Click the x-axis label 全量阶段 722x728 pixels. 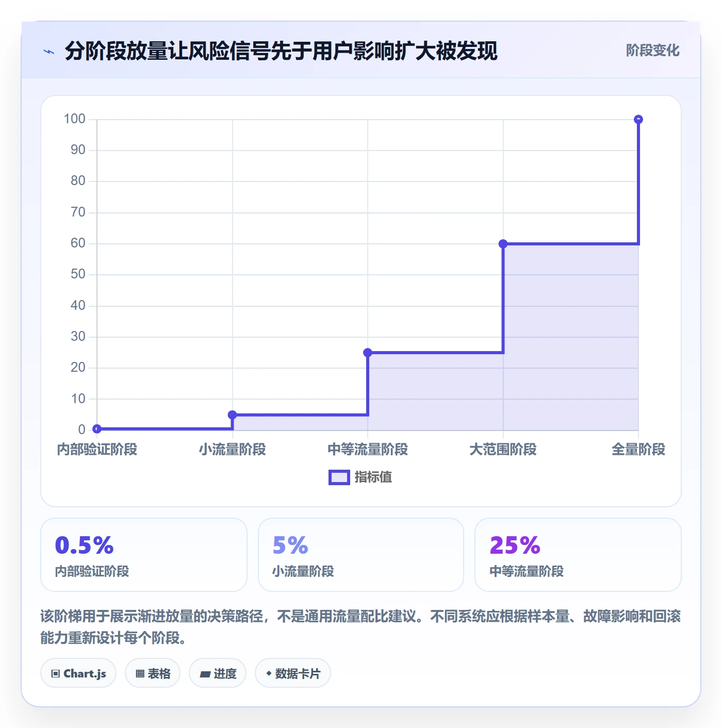coord(638,450)
